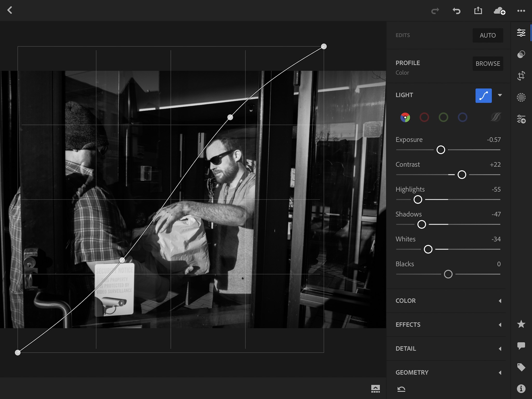Select the RGB composite curve channel

point(405,117)
